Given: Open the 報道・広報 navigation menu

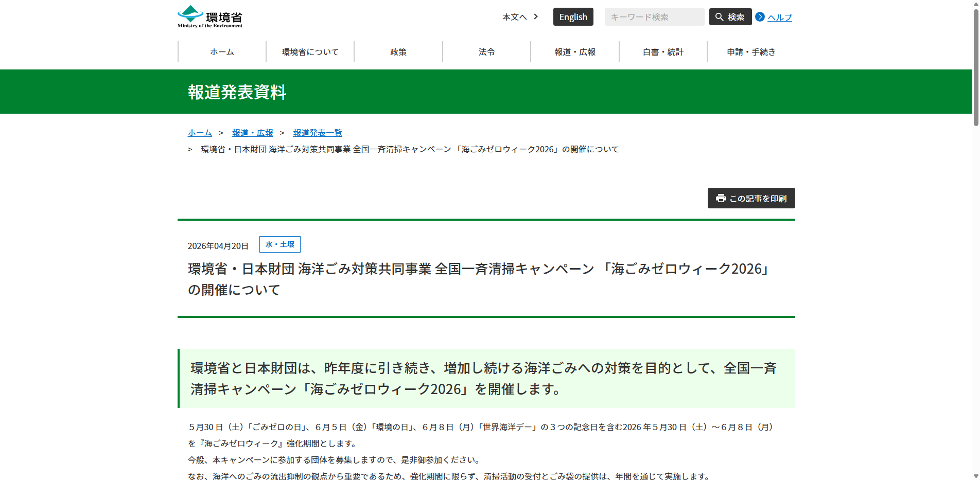Looking at the screenshot, I should point(574,51).
